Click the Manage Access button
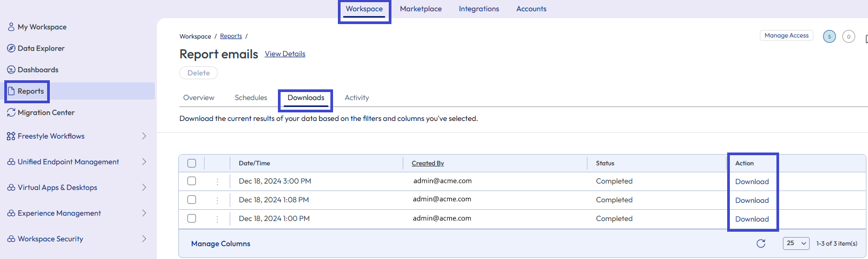The height and width of the screenshot is (259, 868). pyautogui.click(x=787, y=35)
